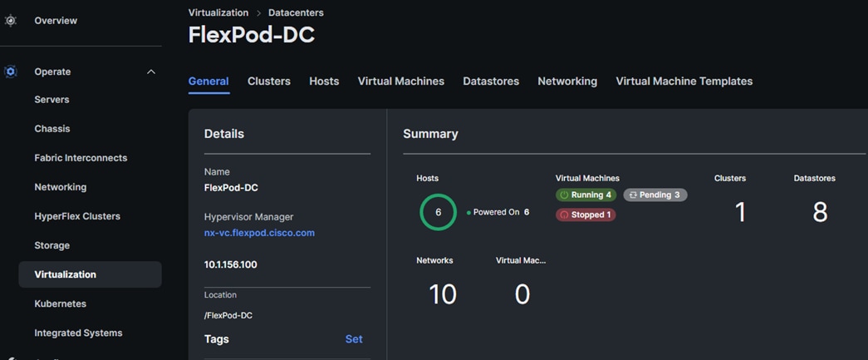Click the Pending 3 badge
Viewport: 868px width, 360px height.
[x=655, y=195]
